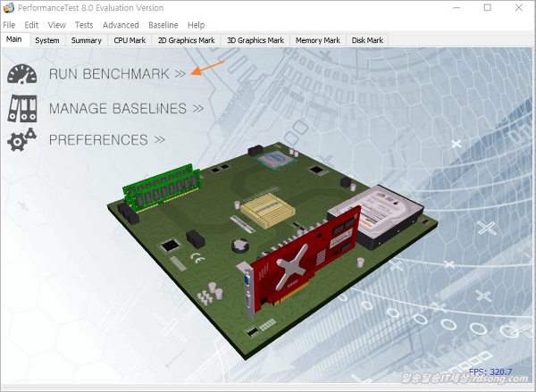The image size is (536, 392).
Task: Switch to the 3D Graphics Mark tab
Action: tap(255, 40)
